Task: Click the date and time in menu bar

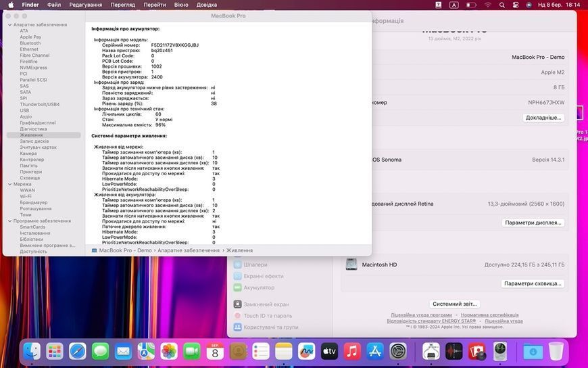Action: (x=559, y=5)
